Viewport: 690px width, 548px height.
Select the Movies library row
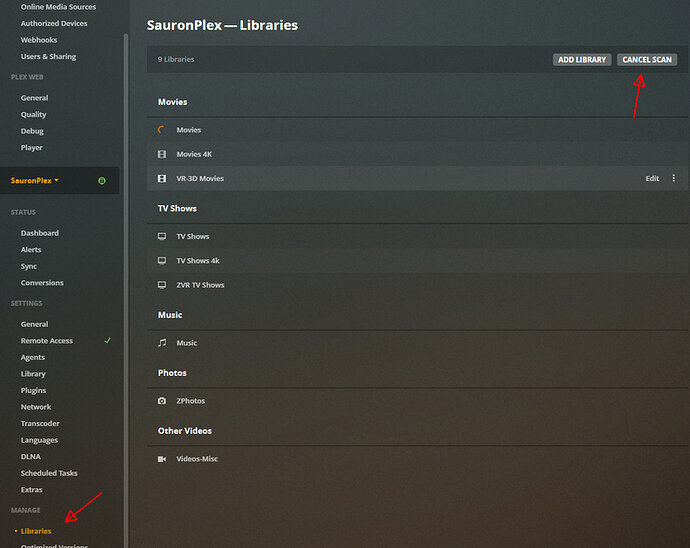(417, 130)
